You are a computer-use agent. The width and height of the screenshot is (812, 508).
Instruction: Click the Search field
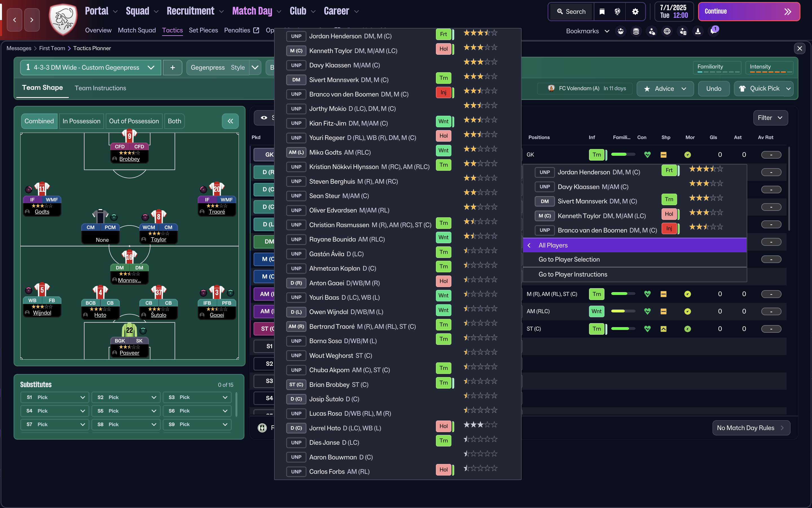[x=572, y=12]
